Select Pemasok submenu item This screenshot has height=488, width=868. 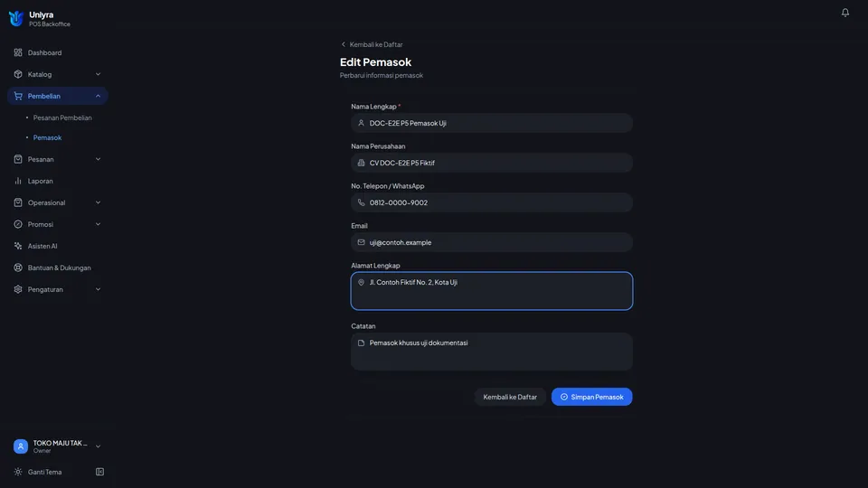[x=47, y=137]
